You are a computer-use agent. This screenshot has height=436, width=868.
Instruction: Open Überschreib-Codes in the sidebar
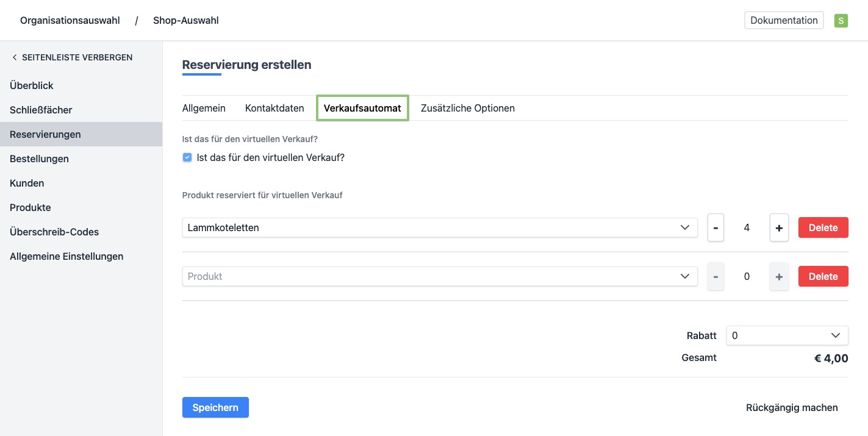[x=54, y=232]
